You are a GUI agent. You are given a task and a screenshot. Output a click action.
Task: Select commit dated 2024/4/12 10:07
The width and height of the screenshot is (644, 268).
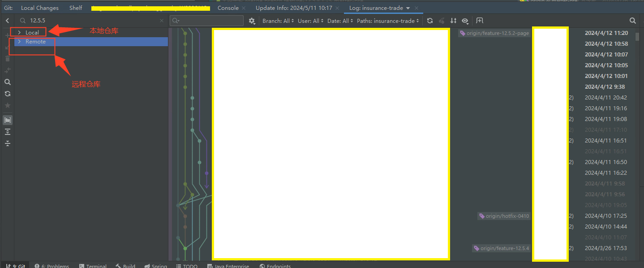pos(606,55)
